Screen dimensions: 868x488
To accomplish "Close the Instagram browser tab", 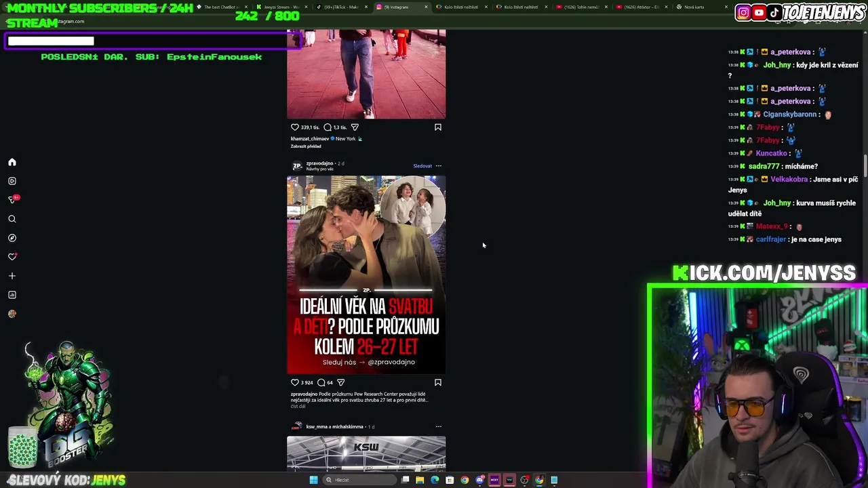I will click(426, 7).
